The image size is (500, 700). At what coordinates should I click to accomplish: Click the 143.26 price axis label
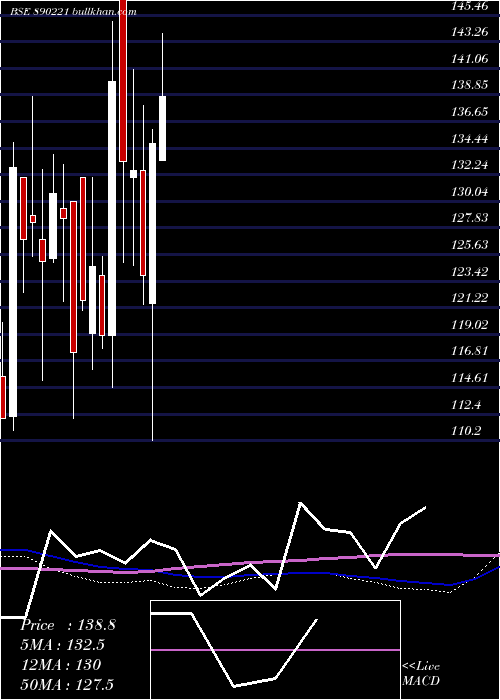471,32
